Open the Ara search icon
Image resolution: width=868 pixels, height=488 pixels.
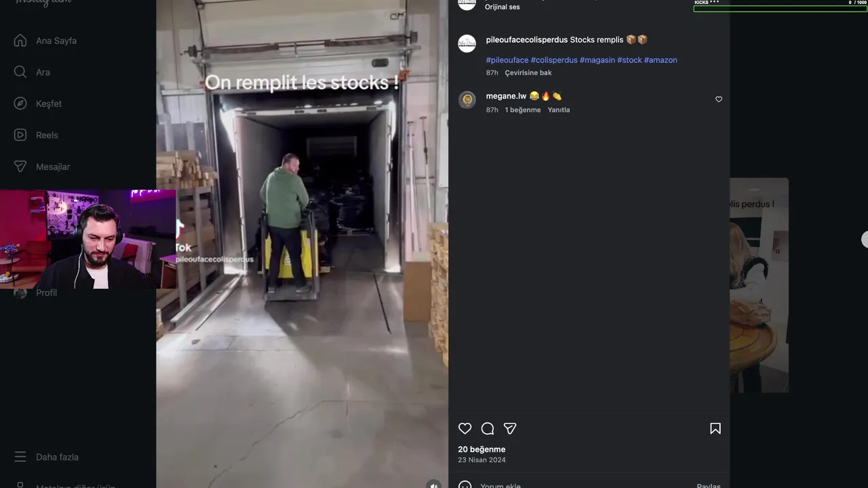[20, 72]
